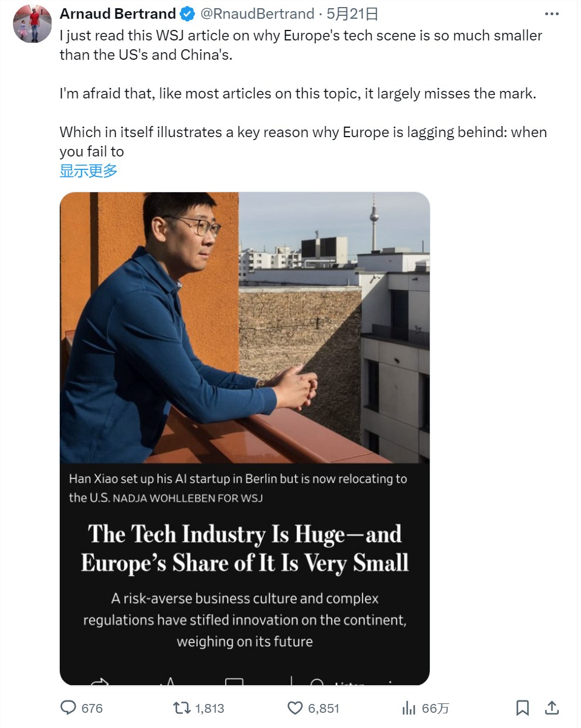Open the WSJ article screenshot image

click(x=244, y=438)
